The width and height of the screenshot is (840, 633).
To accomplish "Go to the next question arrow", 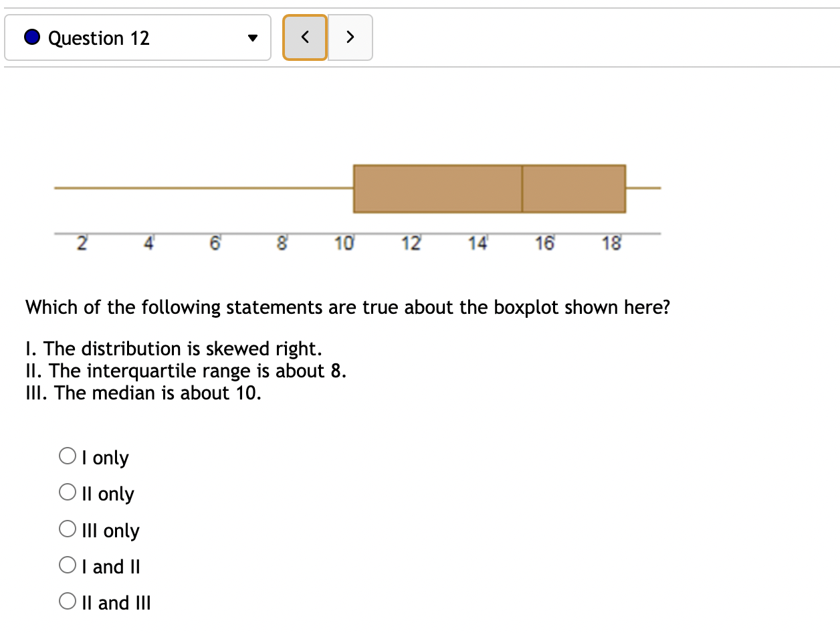I will point(350,37).
